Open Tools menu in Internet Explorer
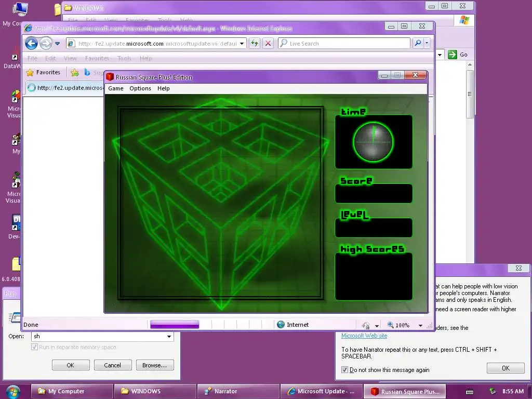This screenshot has width=532, height=399. point(124,58)
